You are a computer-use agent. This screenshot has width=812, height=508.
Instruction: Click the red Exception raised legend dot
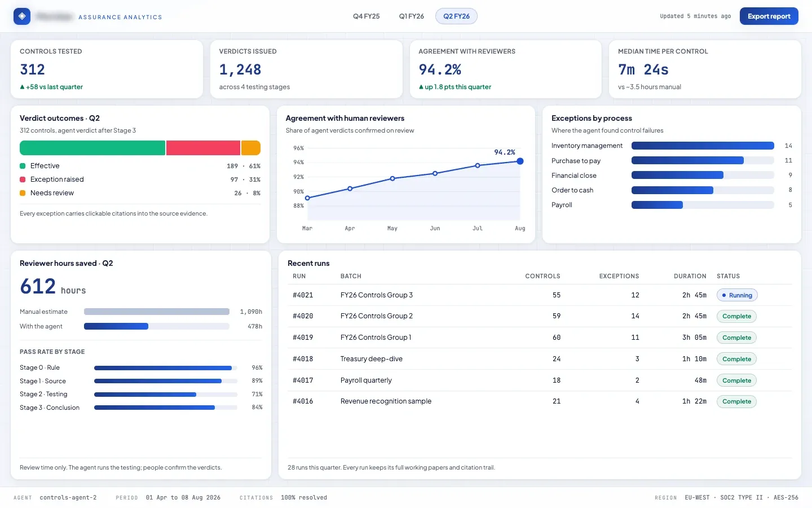(x=23, y=179)
